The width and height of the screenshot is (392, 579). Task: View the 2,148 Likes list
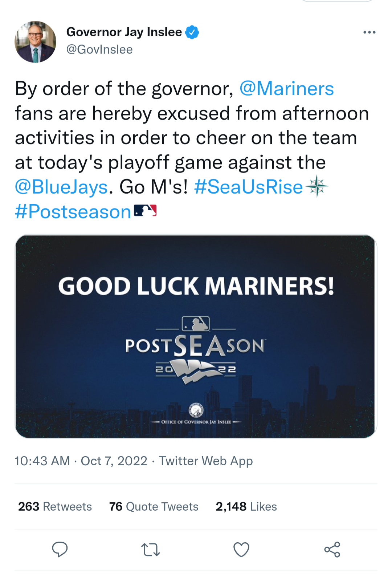click(x=246, y=506)
